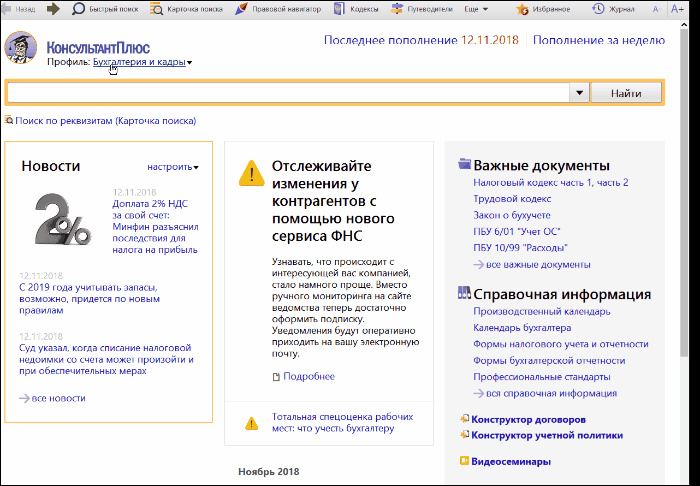The height and width of the screenshot is (486, 700).
Task: Click the vertical scrollbar thumb
Action: point(683,193)
